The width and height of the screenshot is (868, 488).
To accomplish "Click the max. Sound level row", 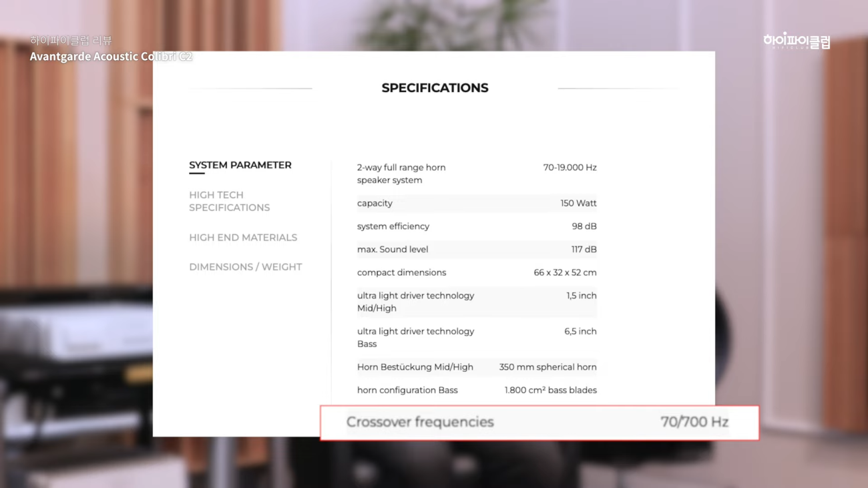I will (476, 250).
